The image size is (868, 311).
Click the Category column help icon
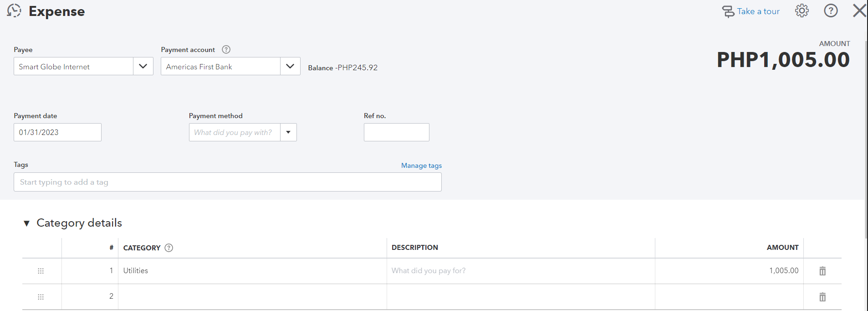click(x=169, y=248)
